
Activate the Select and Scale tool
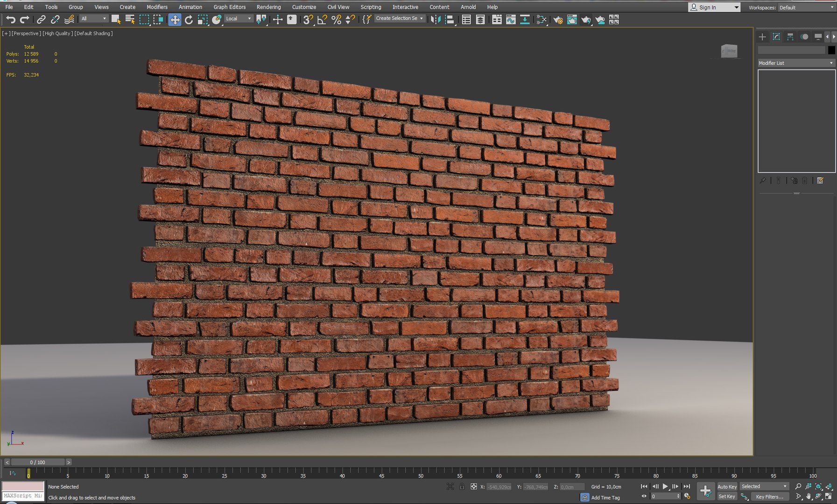(x=203, y=19)
